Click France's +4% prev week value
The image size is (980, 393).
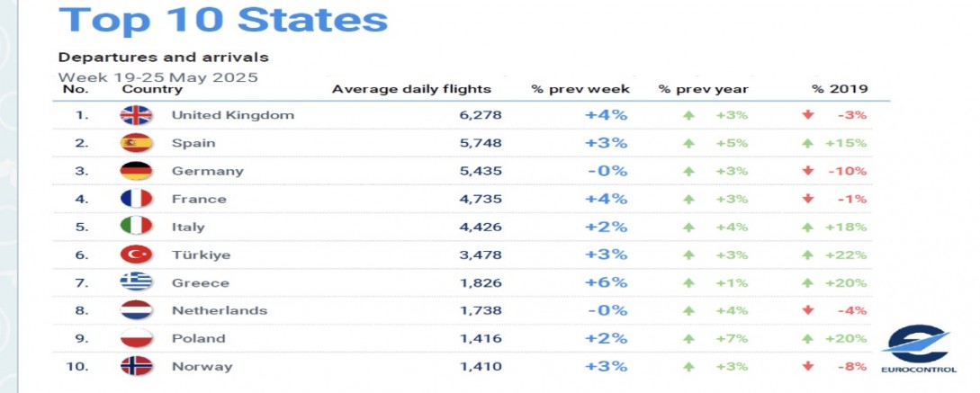606,199
